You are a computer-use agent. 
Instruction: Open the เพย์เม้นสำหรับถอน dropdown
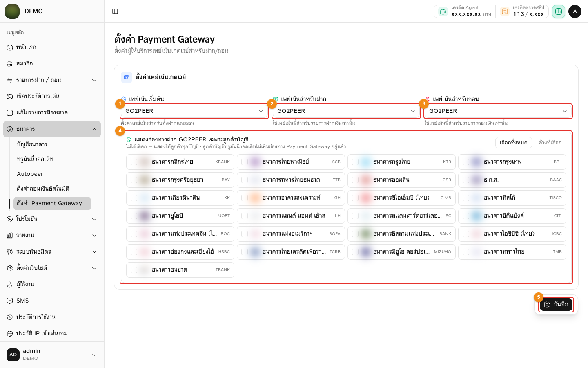pos(498,111)
